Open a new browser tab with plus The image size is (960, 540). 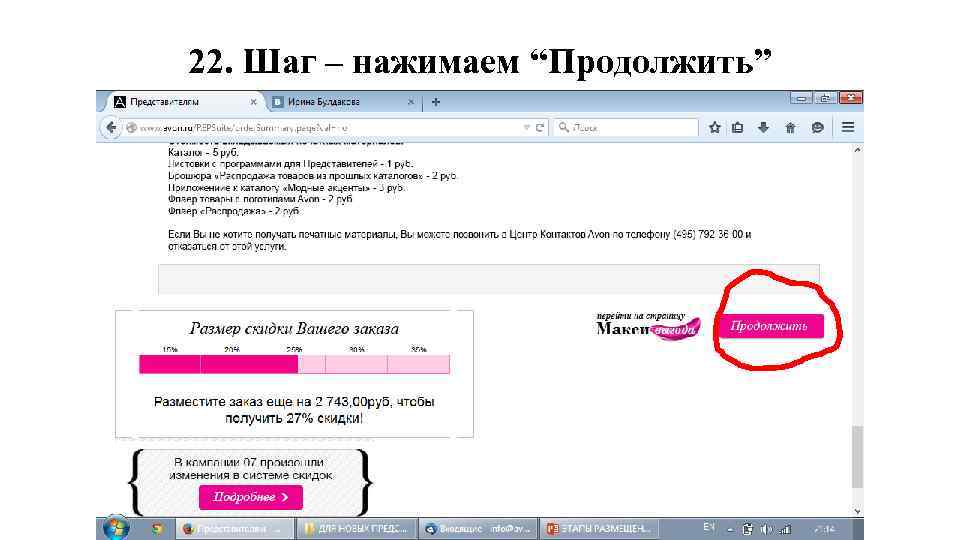(436, 102)
